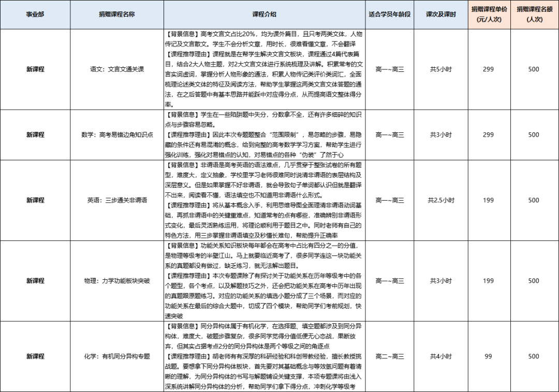Viewport: 559px width, 392px height.
Task: Select the 适合学员年龄段 header cell
Action: coord(390,14)
